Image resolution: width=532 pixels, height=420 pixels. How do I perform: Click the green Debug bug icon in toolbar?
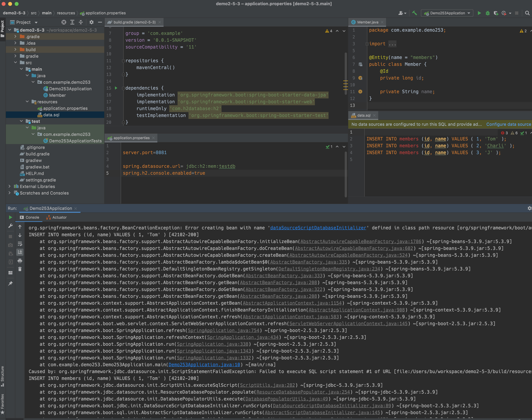click(x=488, y=13)
